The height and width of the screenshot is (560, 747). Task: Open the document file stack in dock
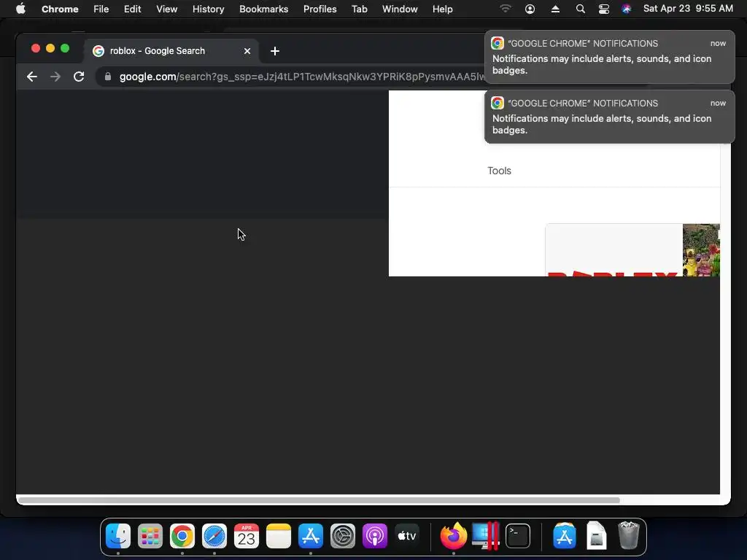(596, 536)
